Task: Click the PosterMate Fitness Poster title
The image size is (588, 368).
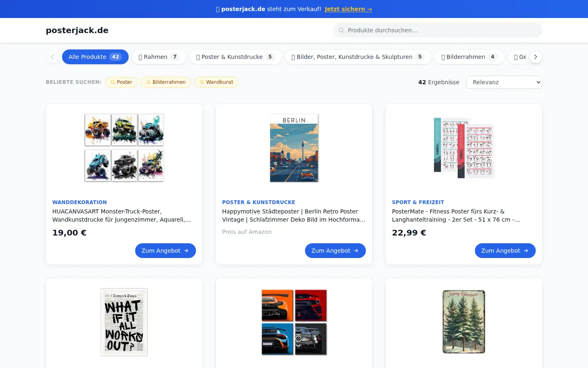Action: 456,215
